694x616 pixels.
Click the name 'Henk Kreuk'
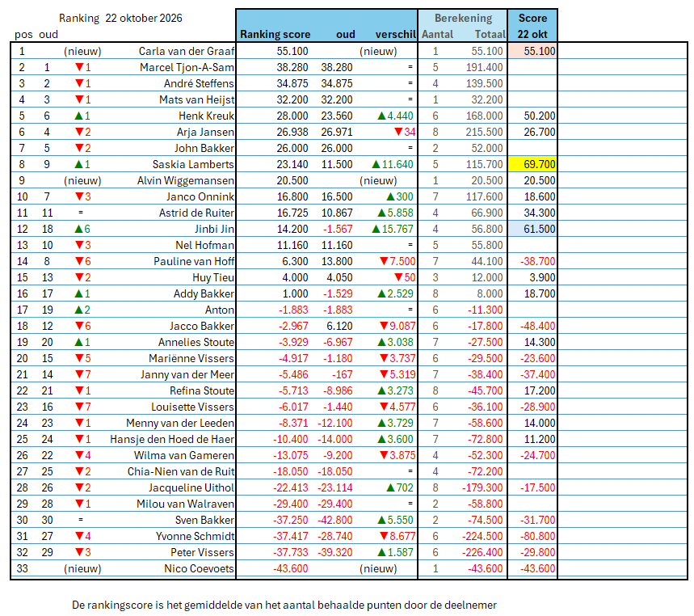(x=206, y=116)
